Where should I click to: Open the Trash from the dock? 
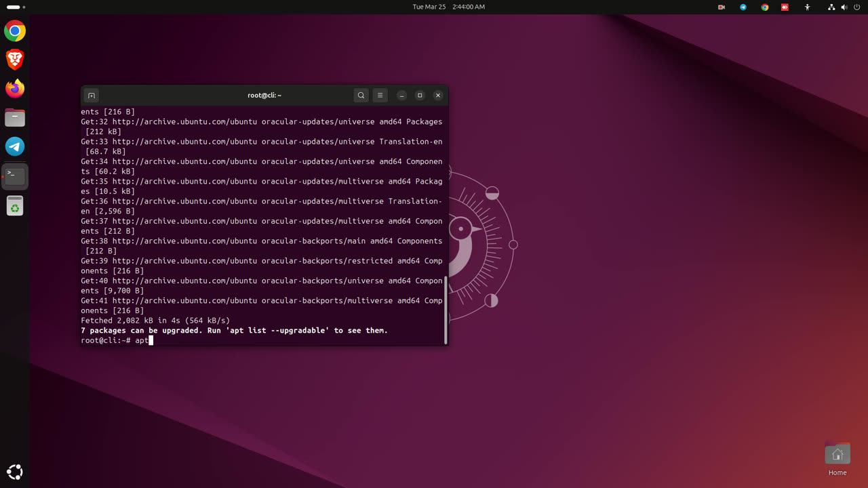coord(15,205)
